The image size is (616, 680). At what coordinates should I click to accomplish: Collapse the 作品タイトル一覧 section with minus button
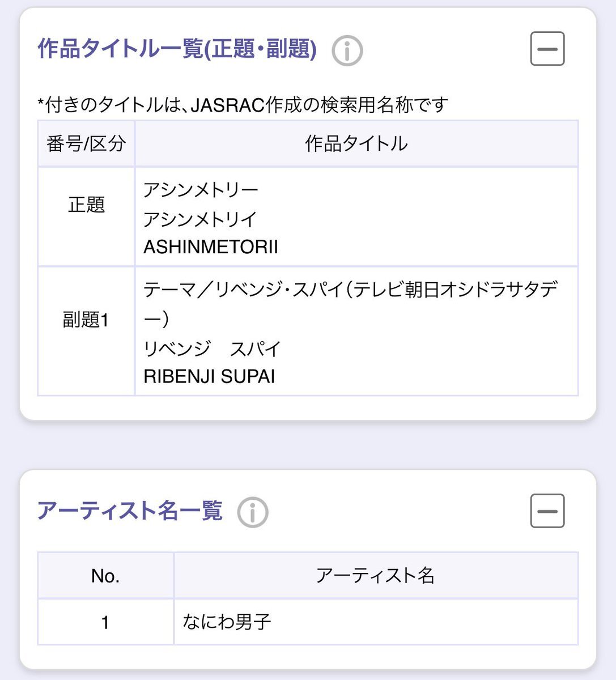(x=547, y=49)
